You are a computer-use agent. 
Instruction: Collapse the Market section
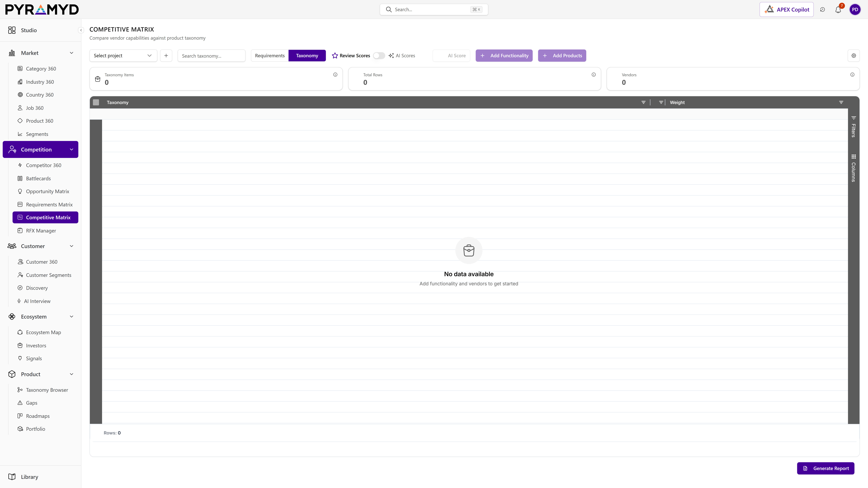(71, 53)
